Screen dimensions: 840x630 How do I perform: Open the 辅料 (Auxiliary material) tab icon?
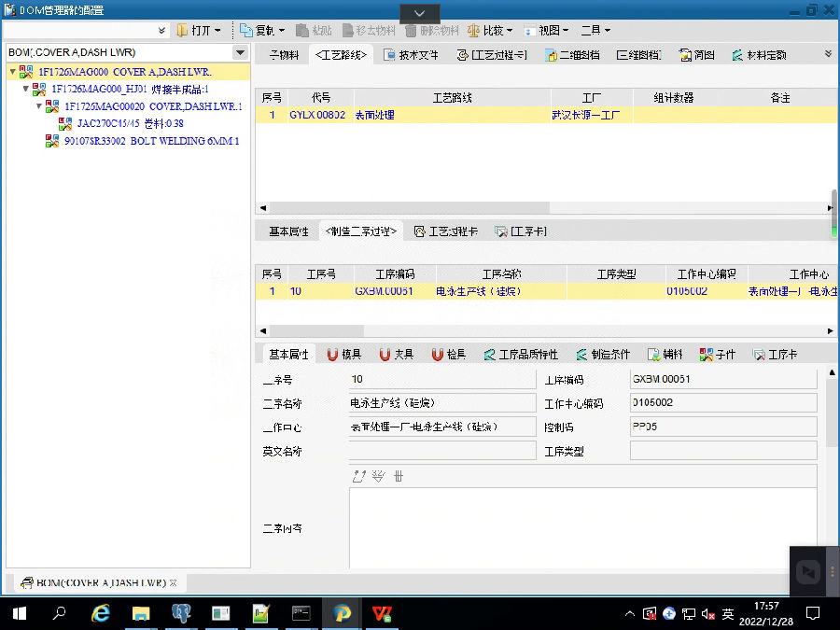click(653, 355)
